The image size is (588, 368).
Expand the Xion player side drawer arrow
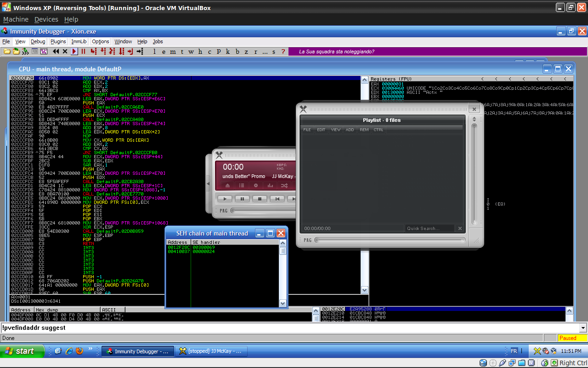(x=208, y=184)
